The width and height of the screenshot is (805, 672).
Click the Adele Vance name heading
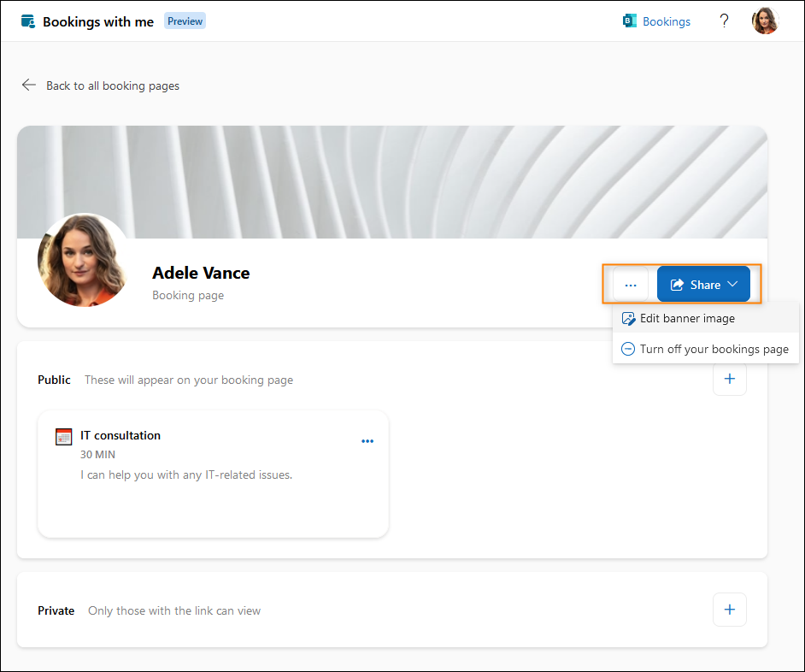tap(201, 273)
